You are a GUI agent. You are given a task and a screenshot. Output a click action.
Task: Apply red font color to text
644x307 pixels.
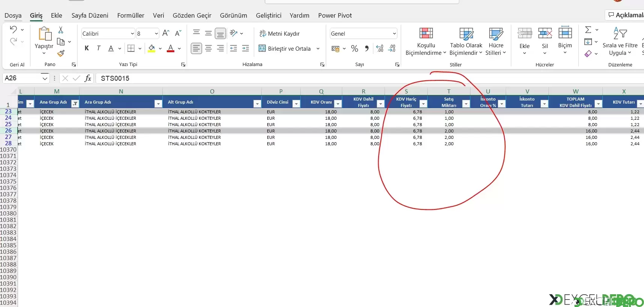tap(171, 48)
